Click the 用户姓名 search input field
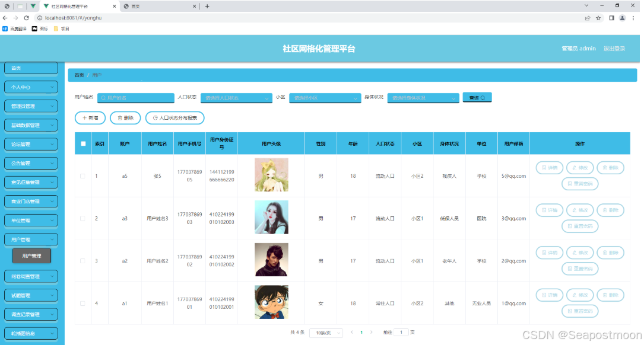This screenshot has height=345, width=644. (x=135, y=97)
